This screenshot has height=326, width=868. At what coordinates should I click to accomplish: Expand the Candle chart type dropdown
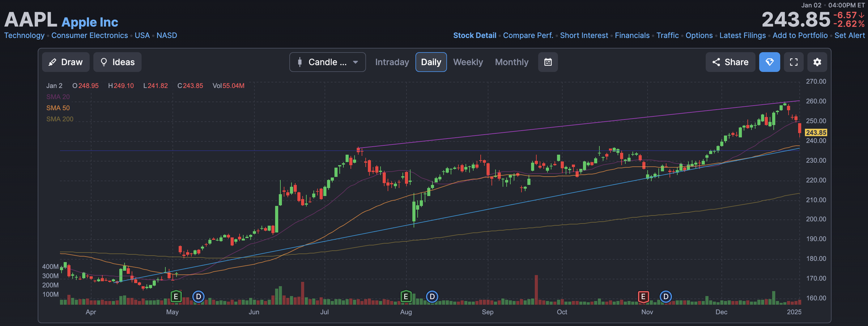328,62
